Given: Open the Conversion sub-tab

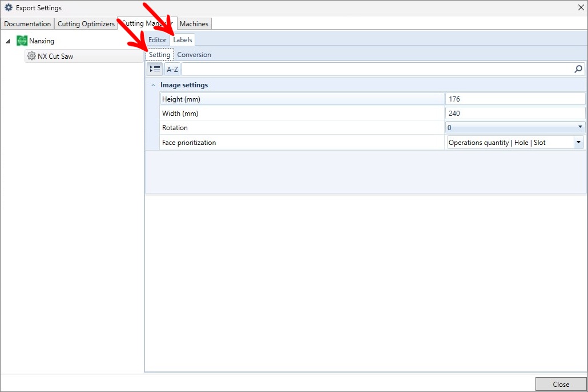Looking at the screenshot, I should [194, 55].
